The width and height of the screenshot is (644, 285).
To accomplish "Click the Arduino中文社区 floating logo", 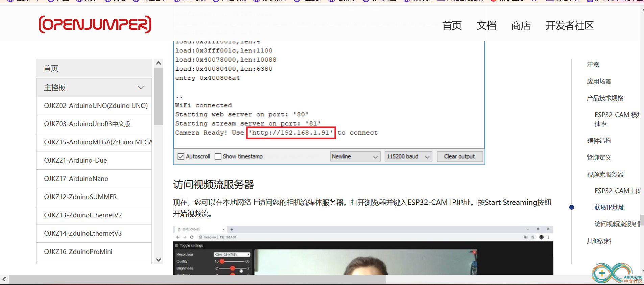I will click(x=617, y=273).
